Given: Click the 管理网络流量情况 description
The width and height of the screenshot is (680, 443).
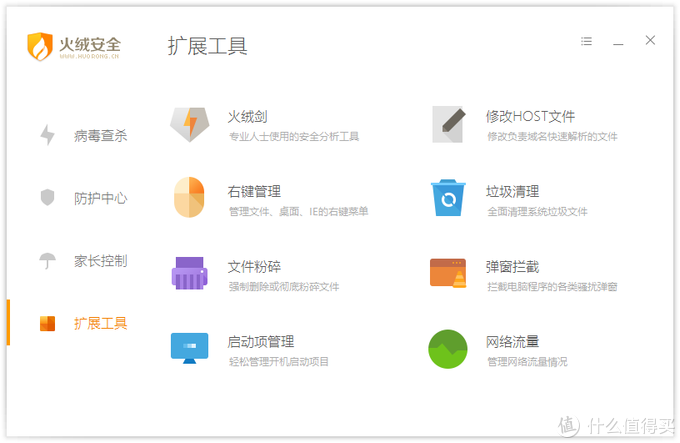Looking at the screenshot, I should tap(527, 362).
